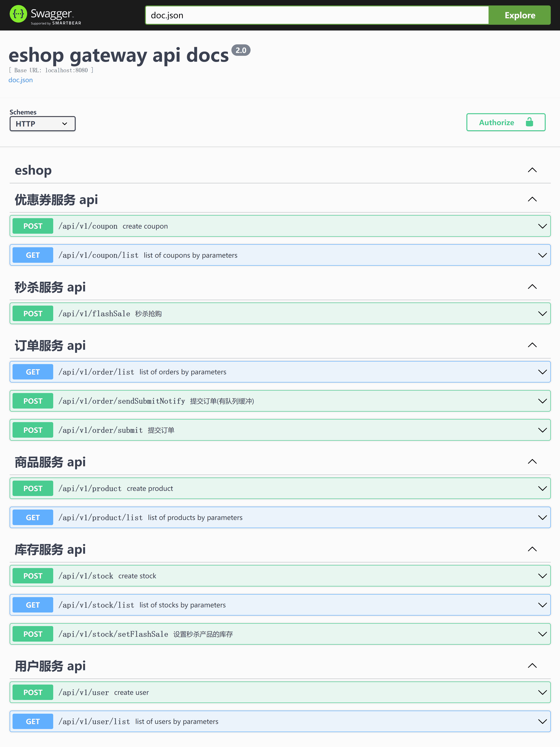Expand GET /api/v1/user/list chevron

click(x=542, y=721)
